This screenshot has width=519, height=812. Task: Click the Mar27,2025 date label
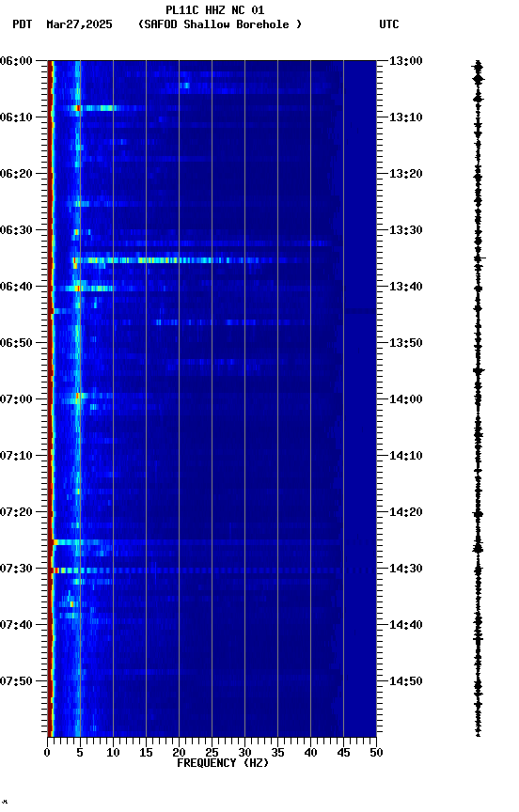(x=79, y=24)
